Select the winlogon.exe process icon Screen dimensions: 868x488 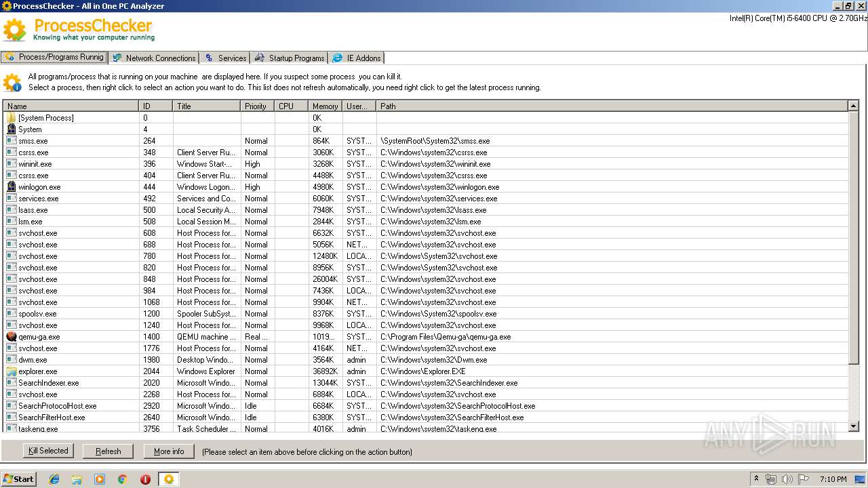11,187
